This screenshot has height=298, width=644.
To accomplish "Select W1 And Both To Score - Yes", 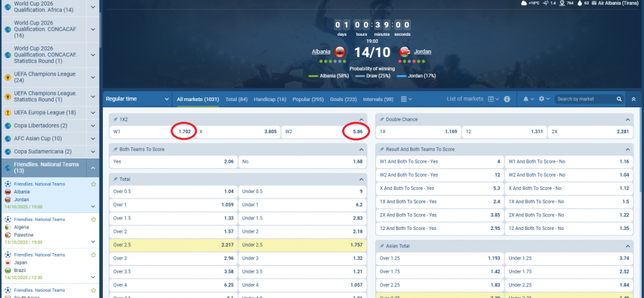I will pos(440,162).
